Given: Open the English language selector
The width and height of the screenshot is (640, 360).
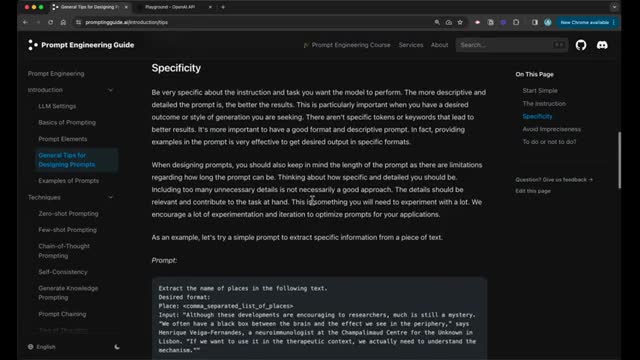Looking at the screenshot, I should pyautogui.click(x=42, y=347).
